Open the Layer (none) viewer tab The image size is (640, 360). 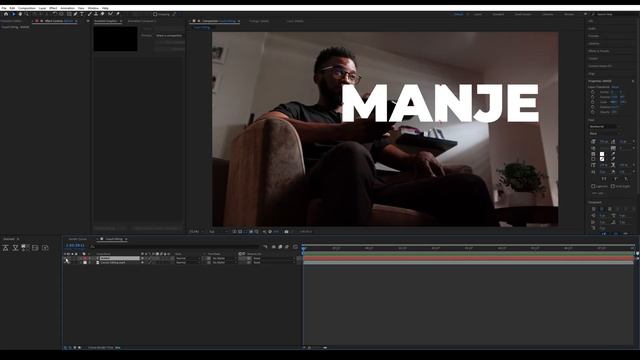[295, 21]
